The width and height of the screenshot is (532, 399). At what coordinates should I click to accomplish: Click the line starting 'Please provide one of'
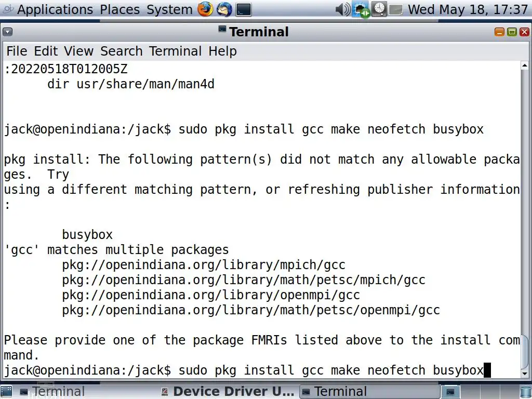pyautogui.click(x=262, y=340)
